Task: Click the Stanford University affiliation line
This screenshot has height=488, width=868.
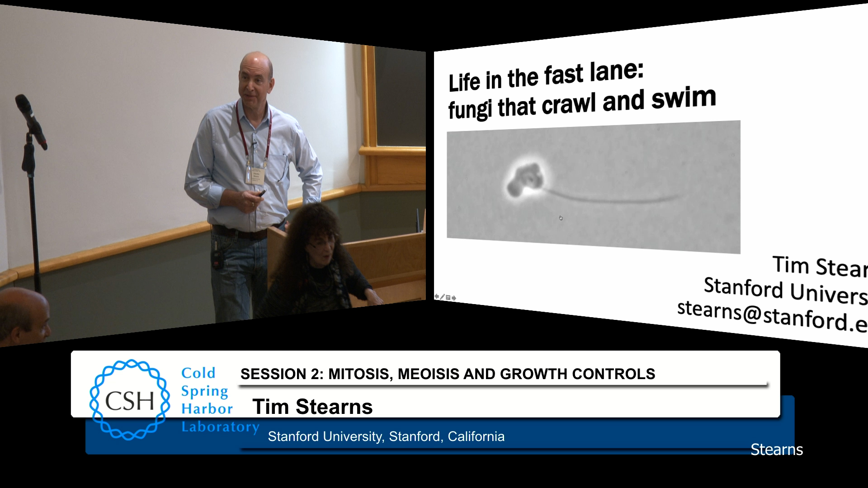Action: (x=386, y=436)
